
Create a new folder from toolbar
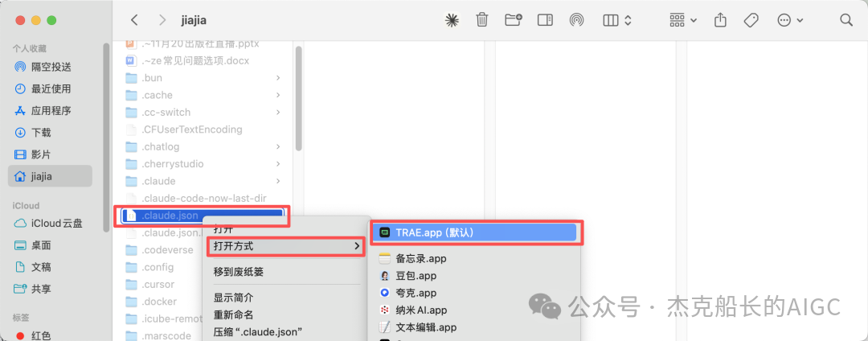tap(514, 20)
